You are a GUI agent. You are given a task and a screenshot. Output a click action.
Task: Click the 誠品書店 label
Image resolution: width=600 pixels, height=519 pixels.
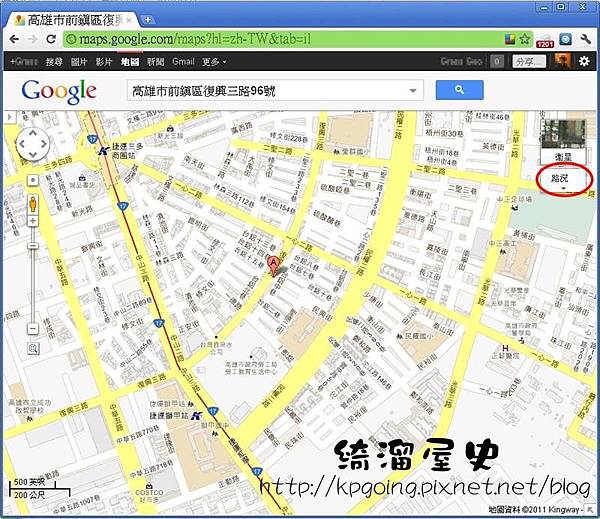[x=83, y=185]
